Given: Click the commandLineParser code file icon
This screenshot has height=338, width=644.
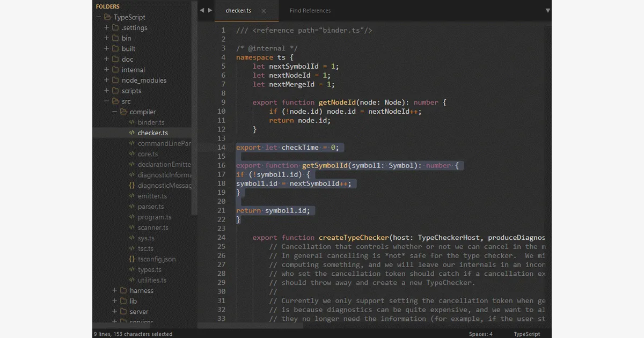Looking at the screenshot, I should pos(131,143).
